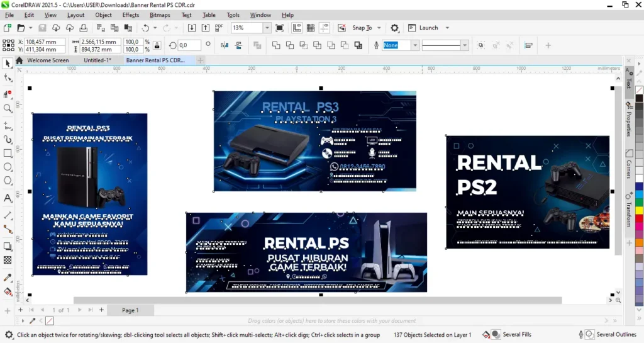The height and width of the screenshot is (343, 644).
Task: Expand the Snap To dropdown
Action: point(379,28)
